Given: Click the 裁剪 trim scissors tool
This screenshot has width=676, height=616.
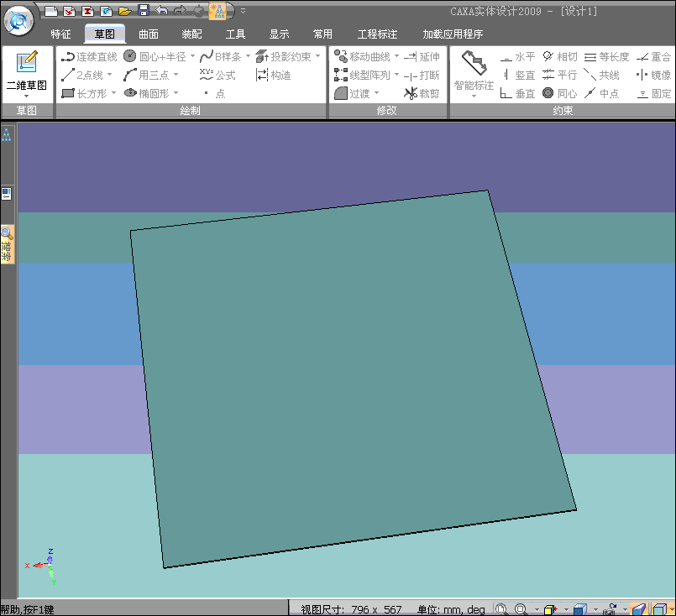Looking at the screenshot, I should point(422,93).
